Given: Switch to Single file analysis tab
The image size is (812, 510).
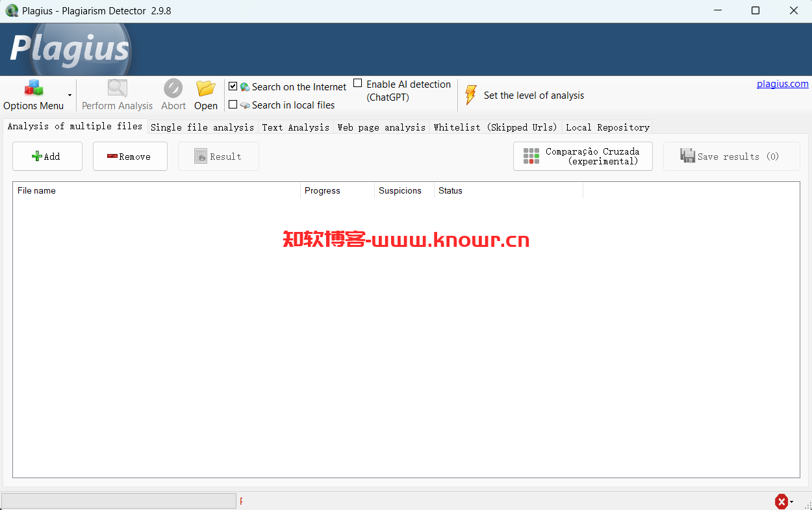Looking at the screenshot, I should point(202,127).
